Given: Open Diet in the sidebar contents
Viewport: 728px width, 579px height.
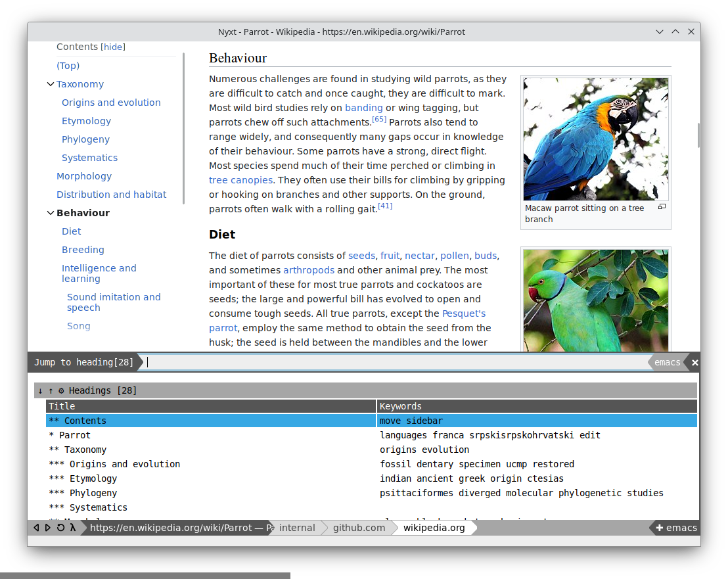Looking at the screenshot, I should click(71, 231).
